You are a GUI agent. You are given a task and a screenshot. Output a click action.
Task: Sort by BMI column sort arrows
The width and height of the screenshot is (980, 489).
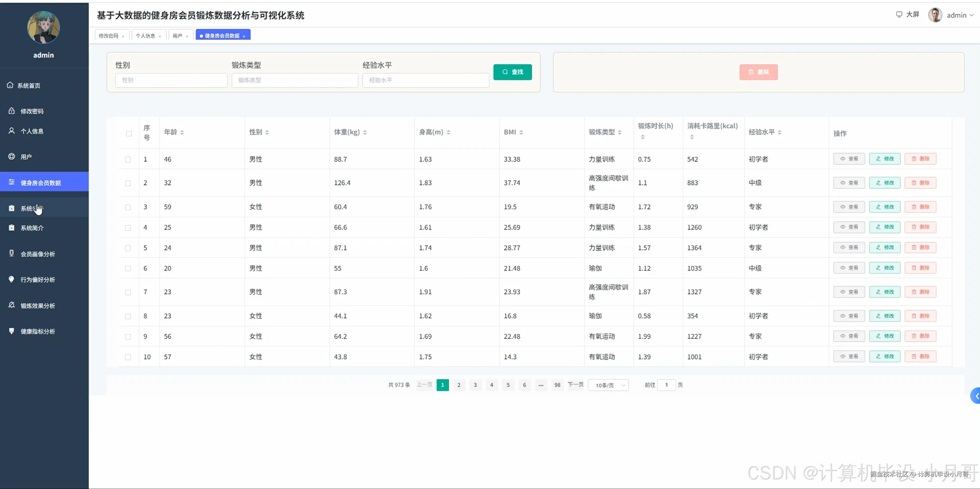(521, 132)
